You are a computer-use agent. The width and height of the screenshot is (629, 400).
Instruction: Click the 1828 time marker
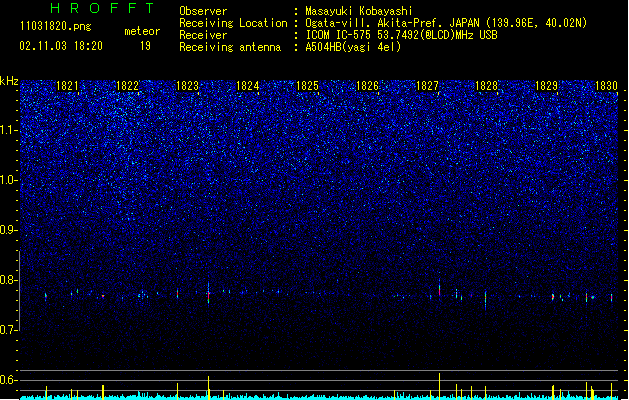(486, 86)
